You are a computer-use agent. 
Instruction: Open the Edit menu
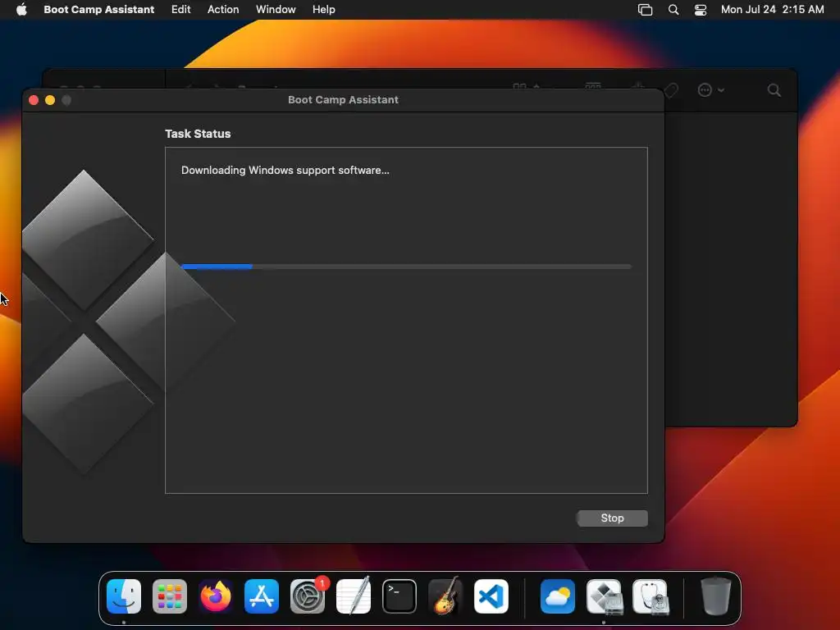point(180,10)
